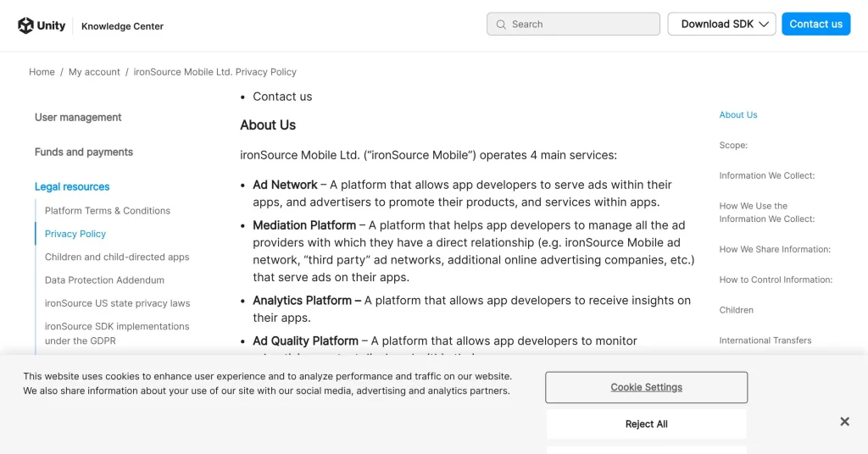Collapse Legal resources sidebar section
This screenshot has width=868, height=454.
coord(72,187)
